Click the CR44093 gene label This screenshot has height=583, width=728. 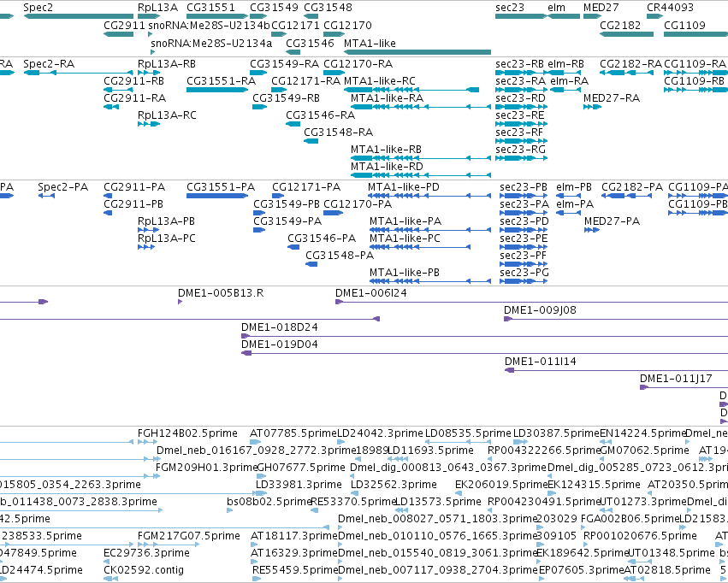click(670, 8)
